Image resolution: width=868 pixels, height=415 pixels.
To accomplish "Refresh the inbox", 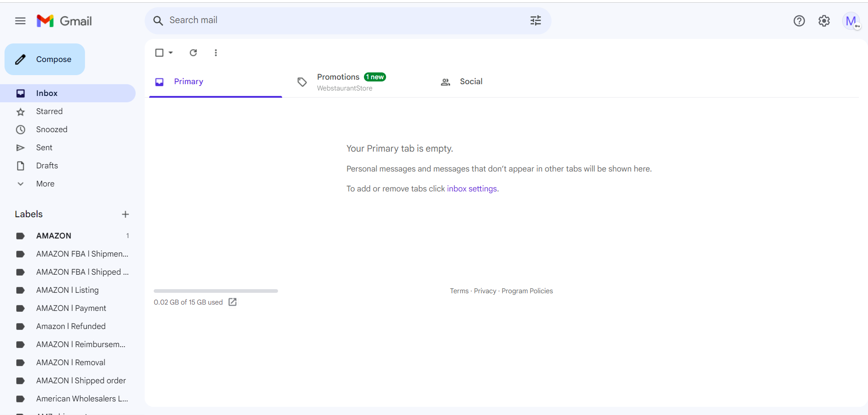I will pos(193,52).
